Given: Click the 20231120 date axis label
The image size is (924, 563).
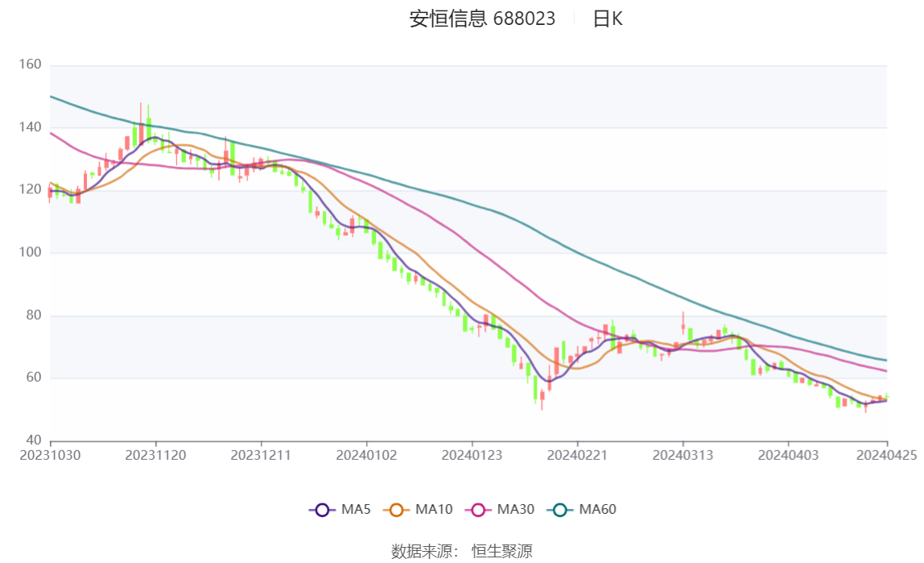Looking at the screenshot, I should (155, 456).
